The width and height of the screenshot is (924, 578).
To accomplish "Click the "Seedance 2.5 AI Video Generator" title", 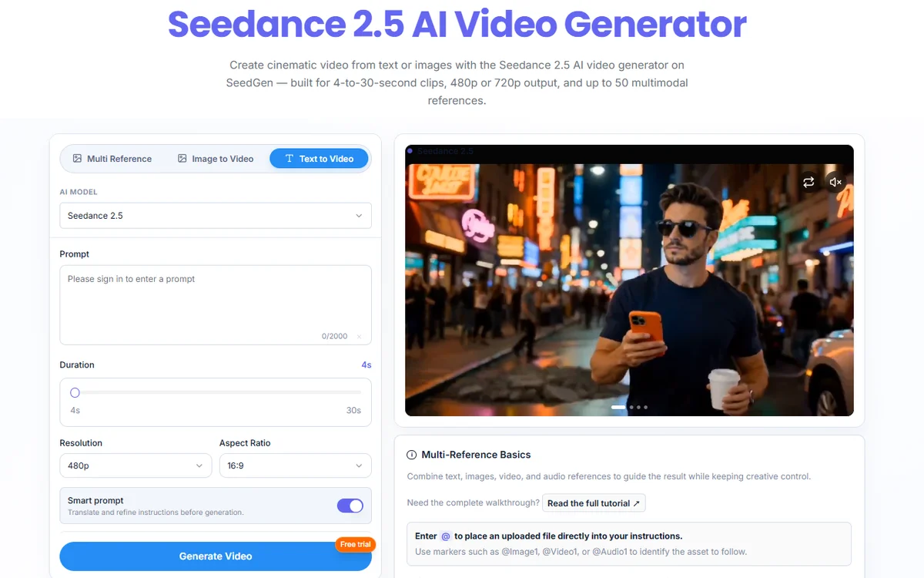I will click(x=457, y=25).
